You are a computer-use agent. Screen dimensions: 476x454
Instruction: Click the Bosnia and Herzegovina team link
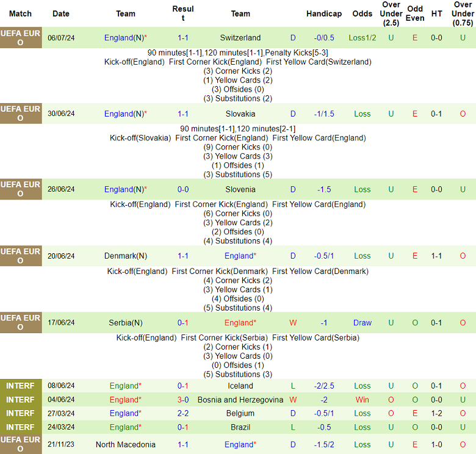pos(240,400)
